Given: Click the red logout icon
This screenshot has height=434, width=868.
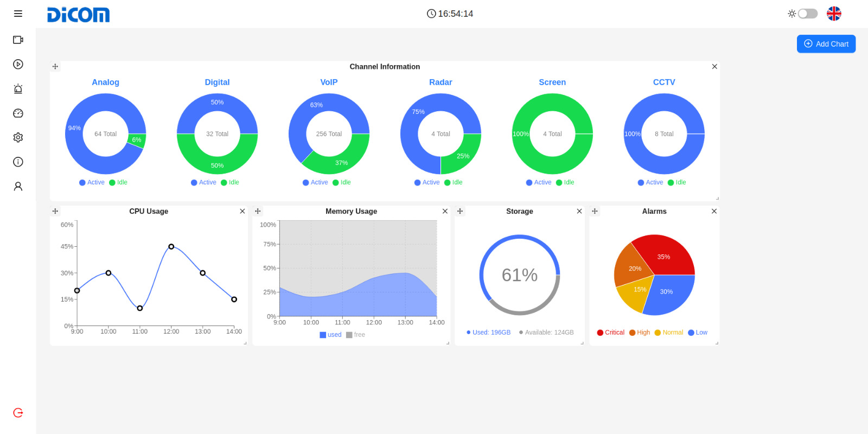Looking at the screenshot, I should (x=18, y=413).
